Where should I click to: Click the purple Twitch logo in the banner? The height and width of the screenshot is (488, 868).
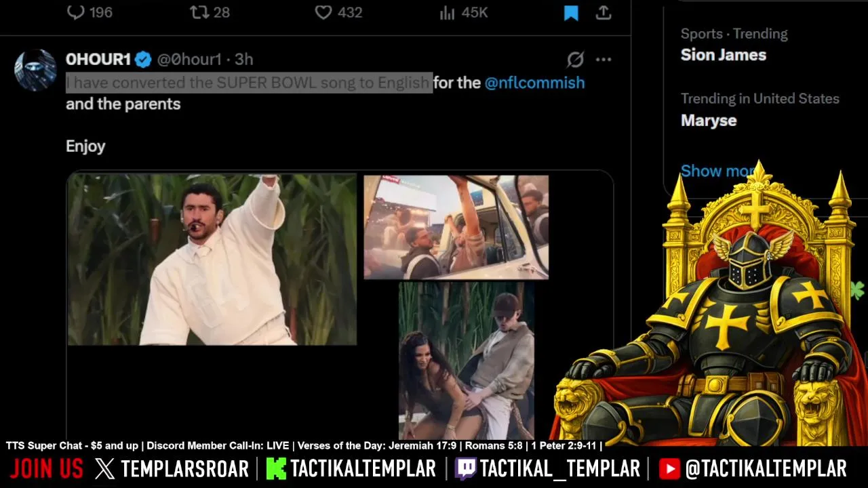coord(465,468)
